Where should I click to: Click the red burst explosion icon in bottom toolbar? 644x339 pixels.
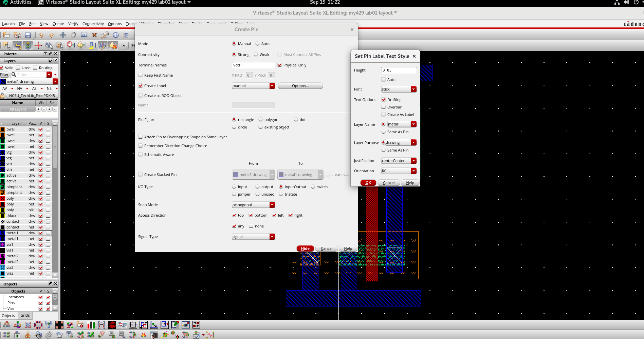tap(144, 335)
